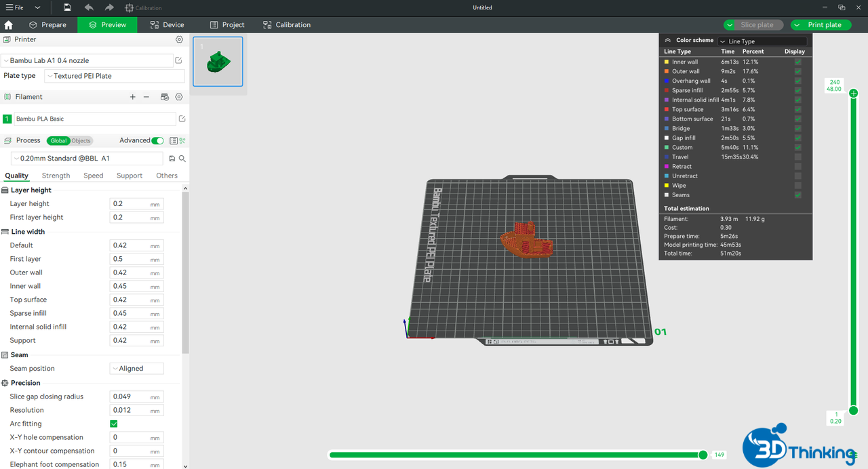Select the Global process button

(x=58, y=141)
